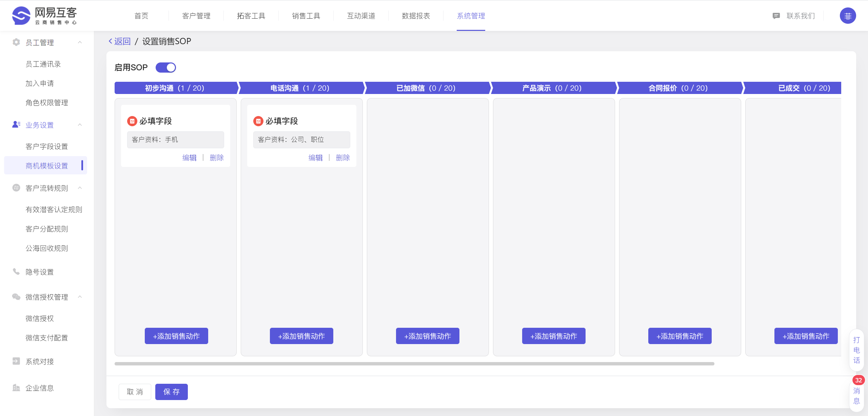This screenshot has height=416, width=868.
Task: Add sales action to 合同报价 stage
Action: click(x=680, y=336)
